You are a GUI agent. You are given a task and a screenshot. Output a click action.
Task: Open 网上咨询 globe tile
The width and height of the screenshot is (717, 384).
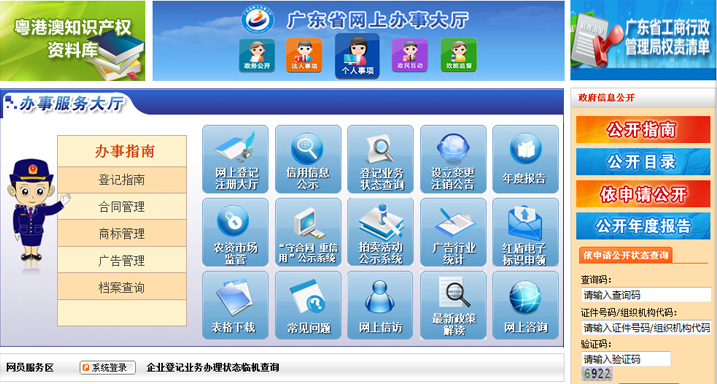click(x=525, y=305)
